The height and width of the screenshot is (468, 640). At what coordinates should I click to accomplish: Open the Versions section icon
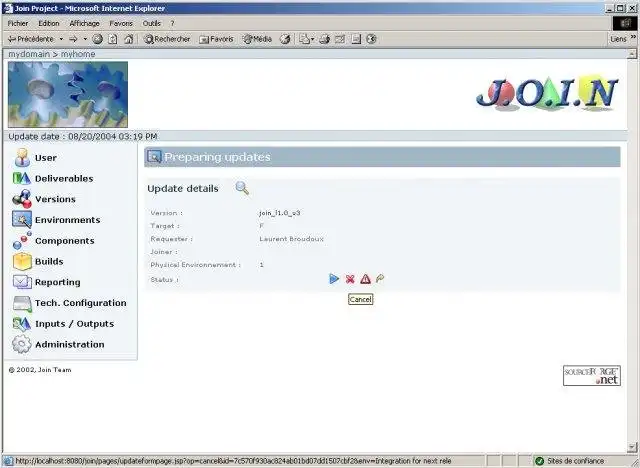(x=22, y=199)
